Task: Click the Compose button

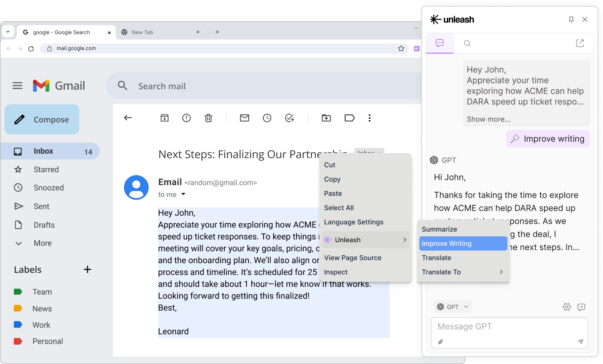Action: 42,119
